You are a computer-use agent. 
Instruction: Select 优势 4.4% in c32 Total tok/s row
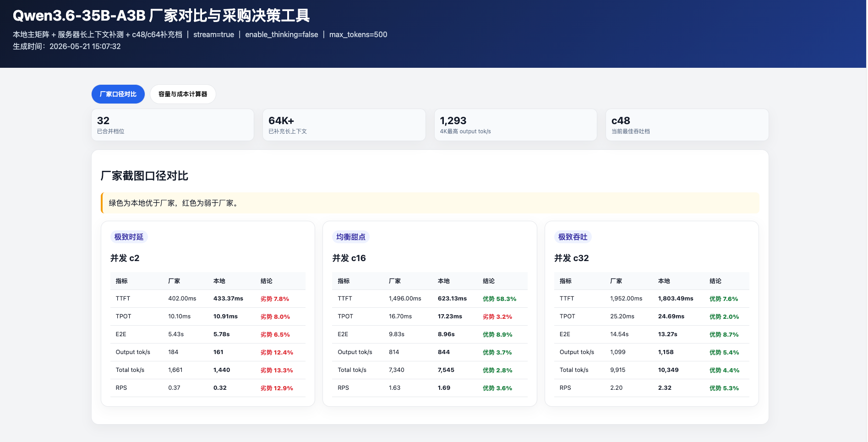point(724,370)
